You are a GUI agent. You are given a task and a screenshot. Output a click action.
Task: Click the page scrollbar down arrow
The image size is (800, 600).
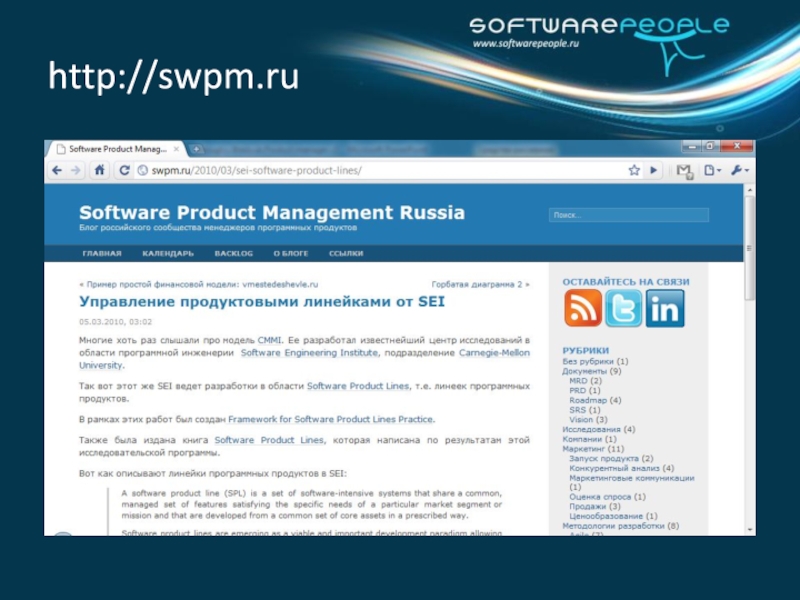(749, 530)
